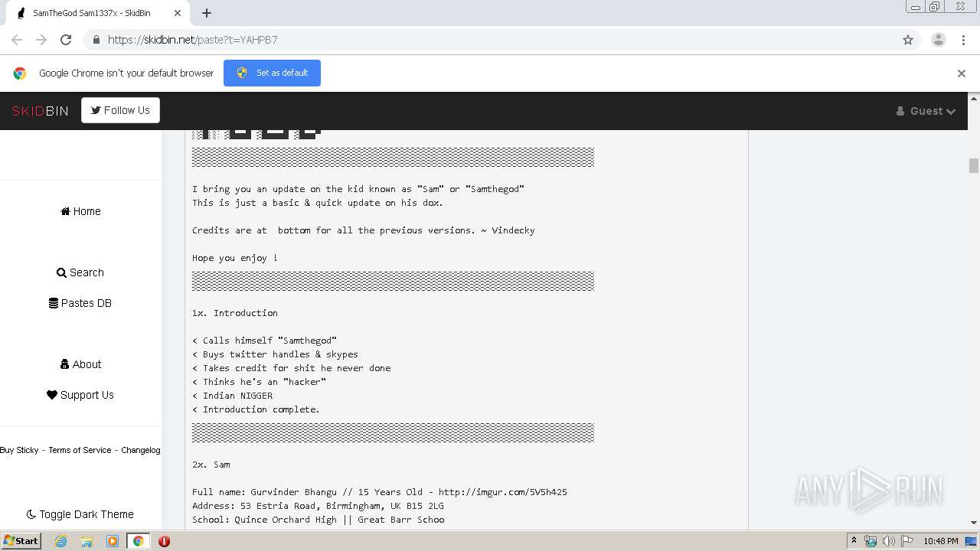Click the 'Buys twitter handles & skypes' line
Viewport: 980px width, 551px height.
coord(275,354)
